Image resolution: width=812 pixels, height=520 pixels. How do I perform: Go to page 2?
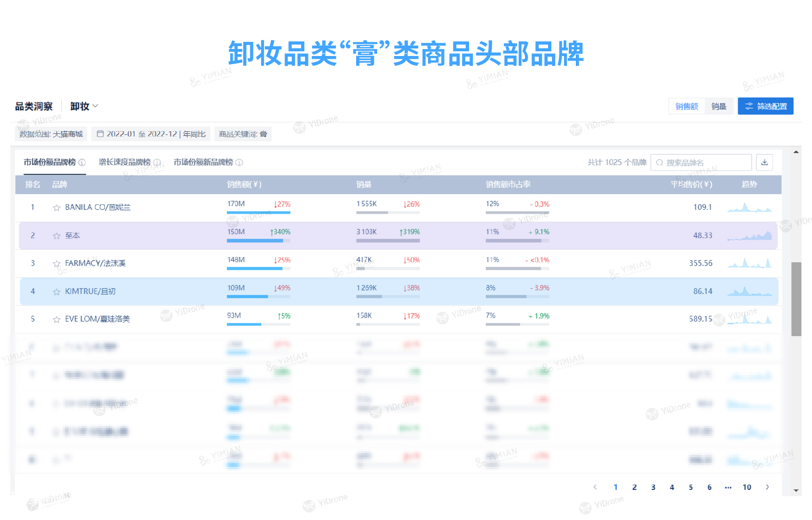634,487
